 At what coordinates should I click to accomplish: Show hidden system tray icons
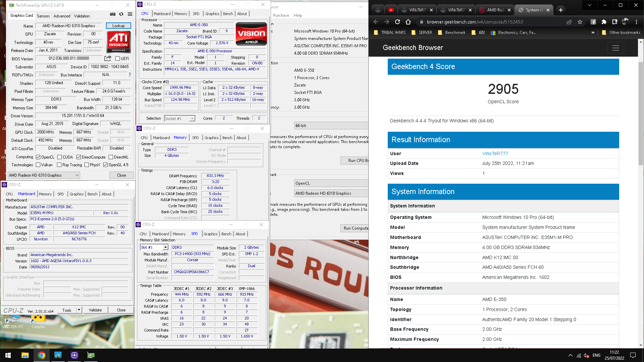point(570,355)
